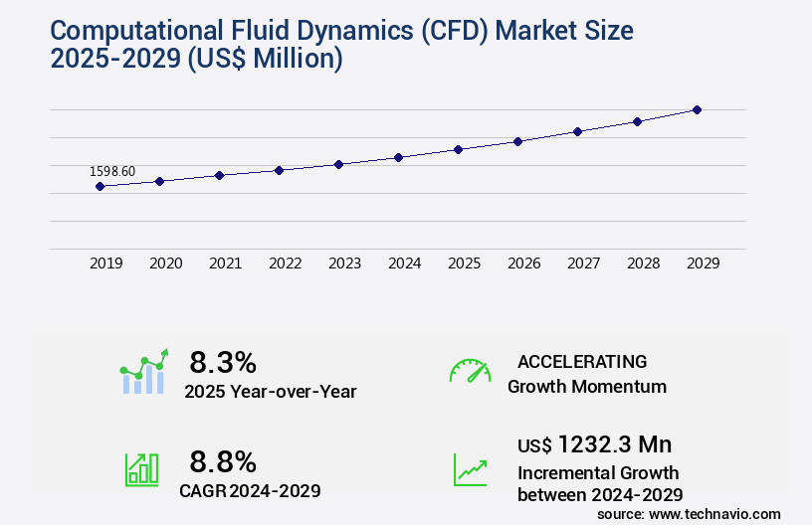Click the 2022 data point marker
The height and width of the screenshot is (525, 812).
click(279, 170)
